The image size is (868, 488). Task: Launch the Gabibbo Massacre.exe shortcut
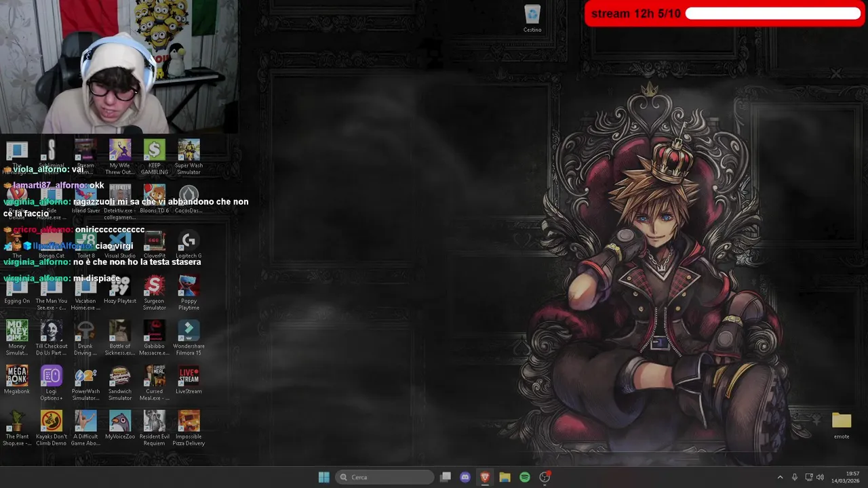tap(154, 338)
